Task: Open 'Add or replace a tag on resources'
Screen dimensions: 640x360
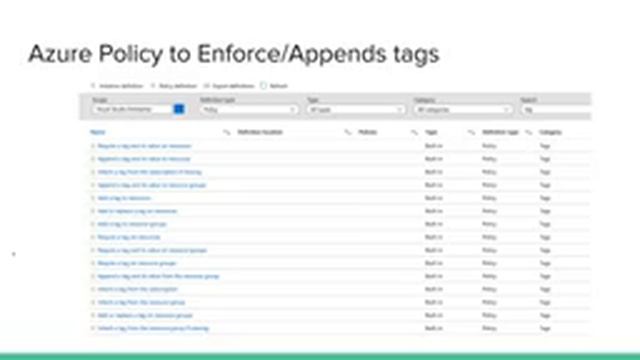Action: coord(137,211)
